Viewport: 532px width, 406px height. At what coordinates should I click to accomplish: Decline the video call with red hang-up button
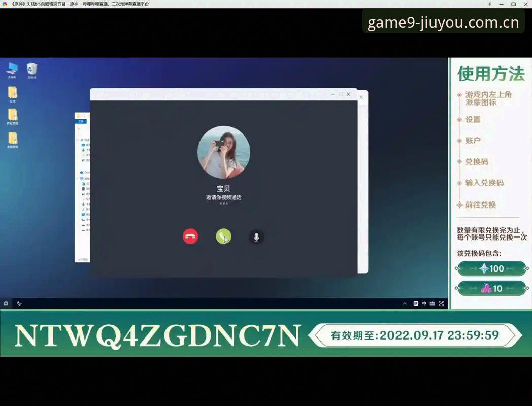click(x=190, y=236)
